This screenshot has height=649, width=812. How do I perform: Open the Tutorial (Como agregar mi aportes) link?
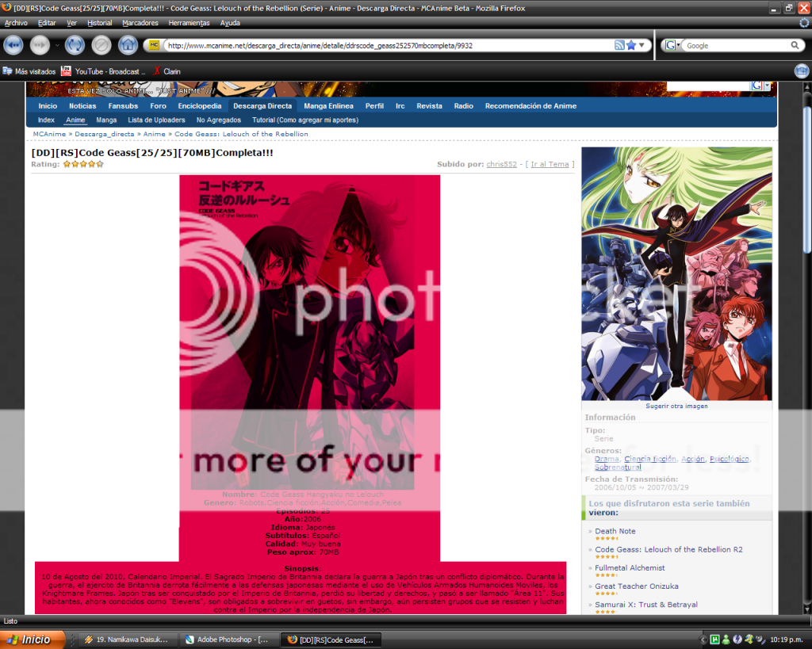tap(305, 120)
